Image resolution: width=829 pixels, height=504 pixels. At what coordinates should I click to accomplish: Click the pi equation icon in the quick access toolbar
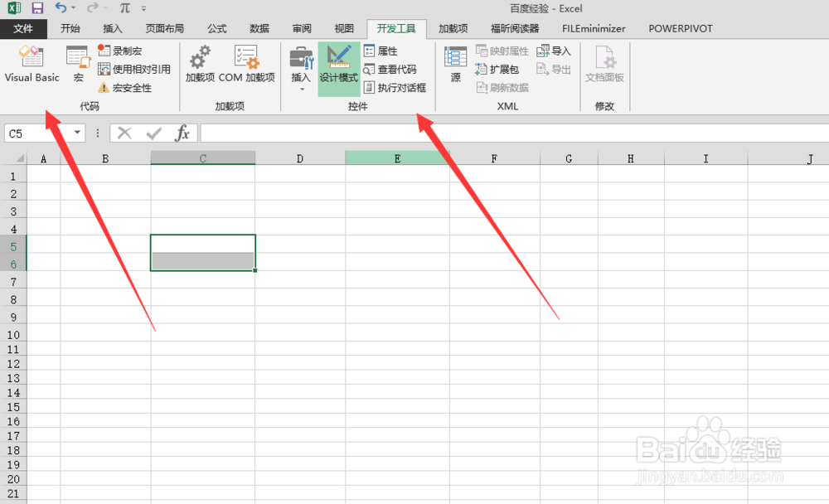125,8
